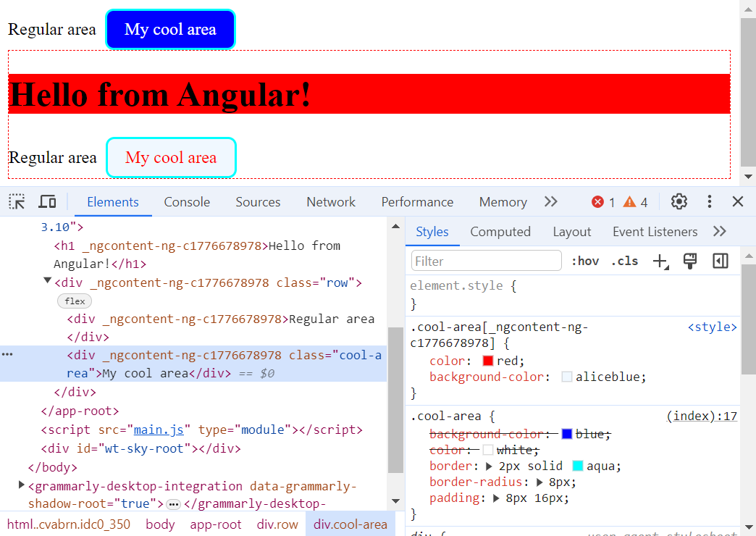The image size is (756, 536).
Task: Click the New Style Rule plus icon
Action: pyautogui.click(x=660, y=261)
